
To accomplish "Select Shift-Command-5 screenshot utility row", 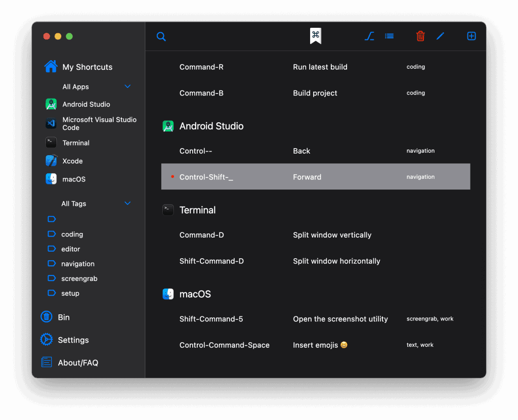I will [x=316, y=318].
